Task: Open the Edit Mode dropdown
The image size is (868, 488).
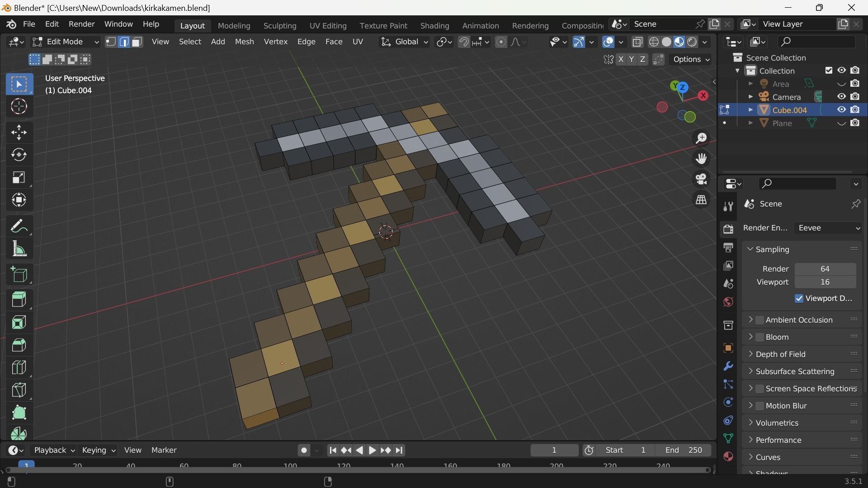Action: [x=66, y=42]
